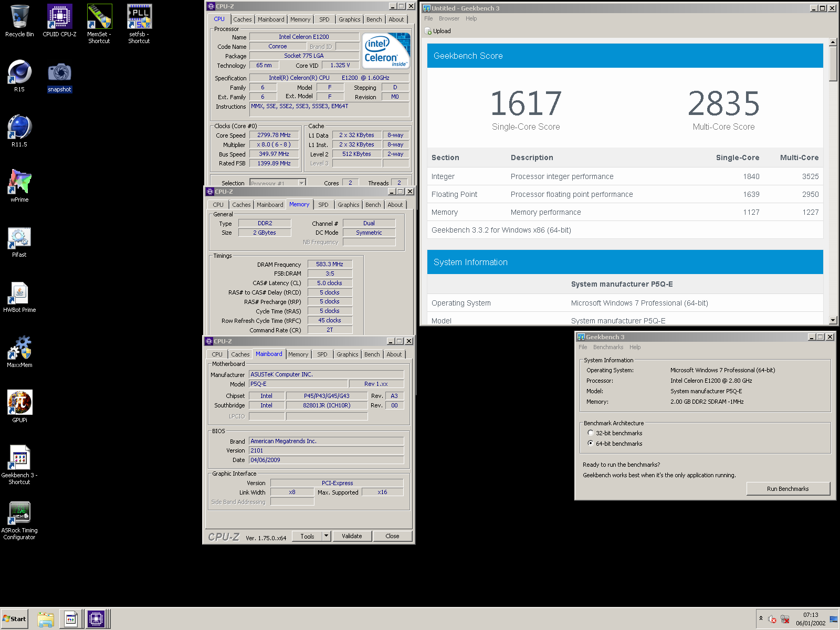Expand the processor Selection dropdown
The width and height of the screenshot is (840, 630).
(x=302, y=183)
